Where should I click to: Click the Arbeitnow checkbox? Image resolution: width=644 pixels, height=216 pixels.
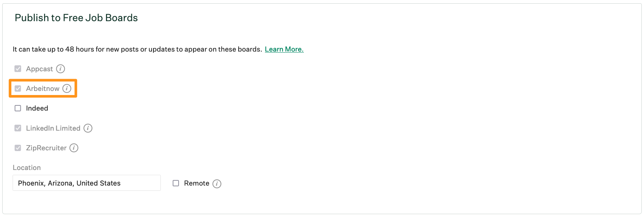pos(17,88)
